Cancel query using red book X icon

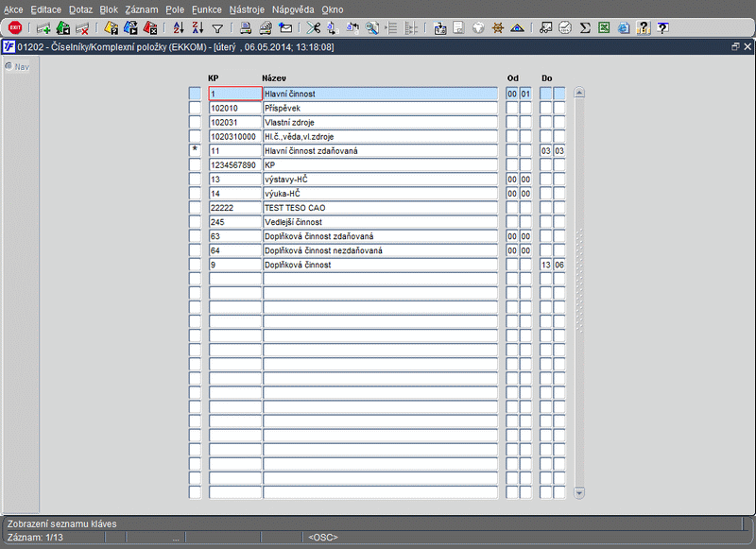[x=150, y=28]
